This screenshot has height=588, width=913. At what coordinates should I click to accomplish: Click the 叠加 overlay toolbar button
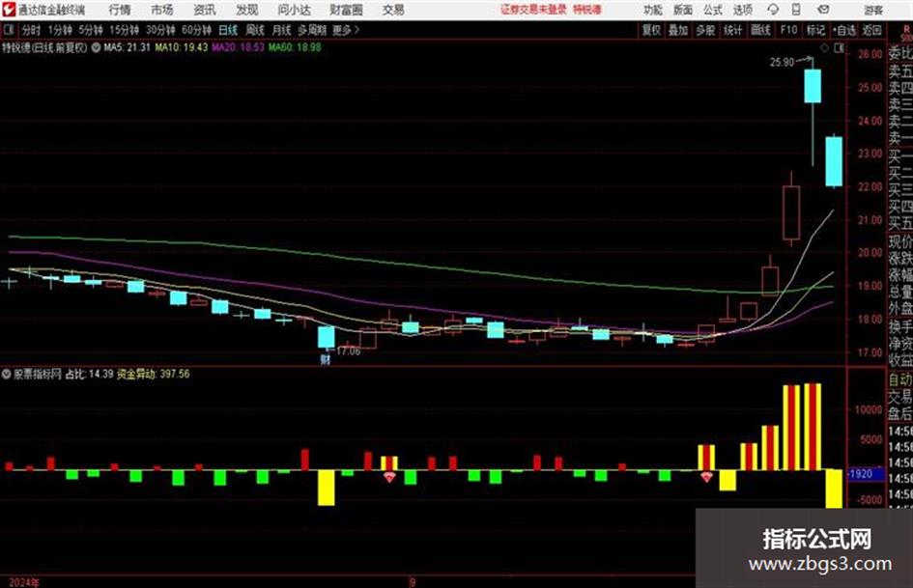tap(678, 30)
